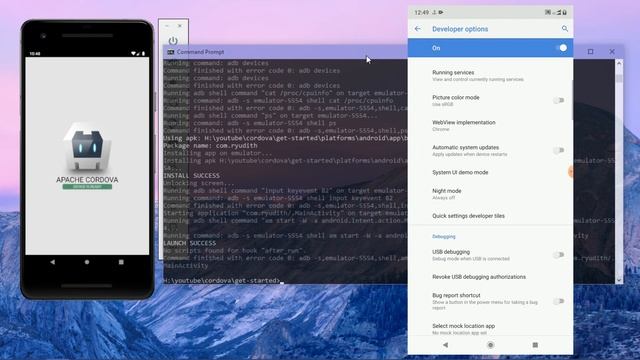Click the Developer options title
Screen dimensions: 640x360
click(460, 29)
